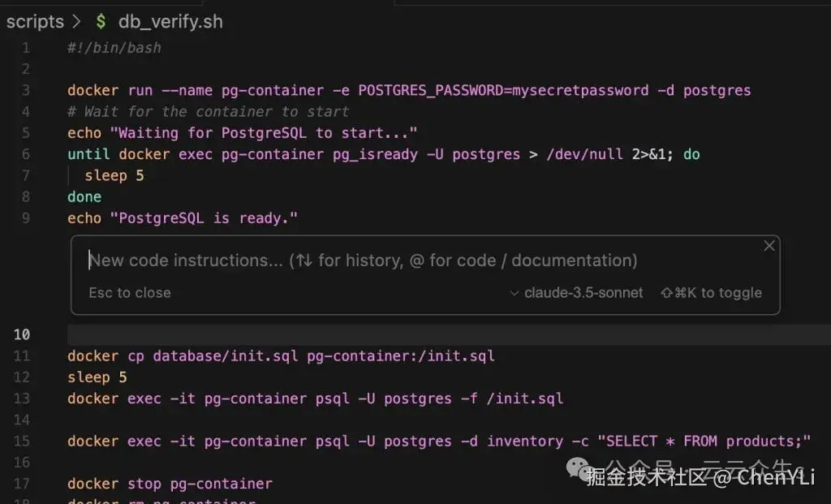Viewport: 831px width, 504px height.
Task: Click the done keyword on line 8
Action: pyautogui.click(x=84, y=196)
